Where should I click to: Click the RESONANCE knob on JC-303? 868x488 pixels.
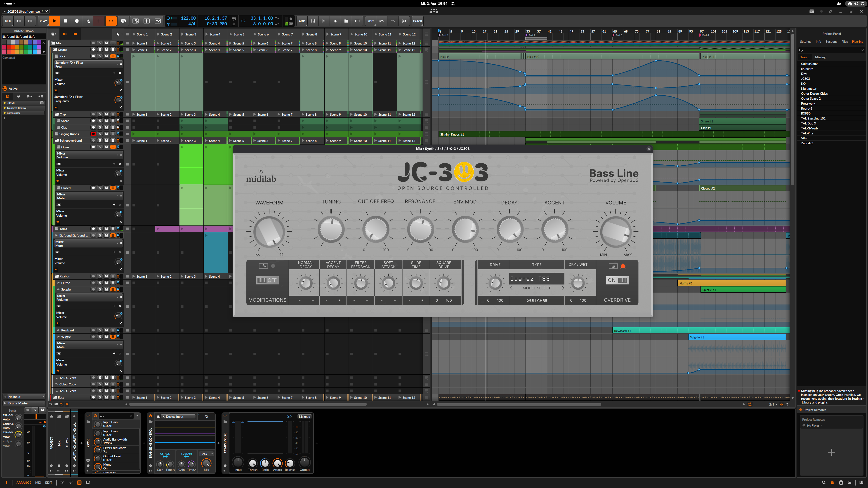click(x=420, y=229)
